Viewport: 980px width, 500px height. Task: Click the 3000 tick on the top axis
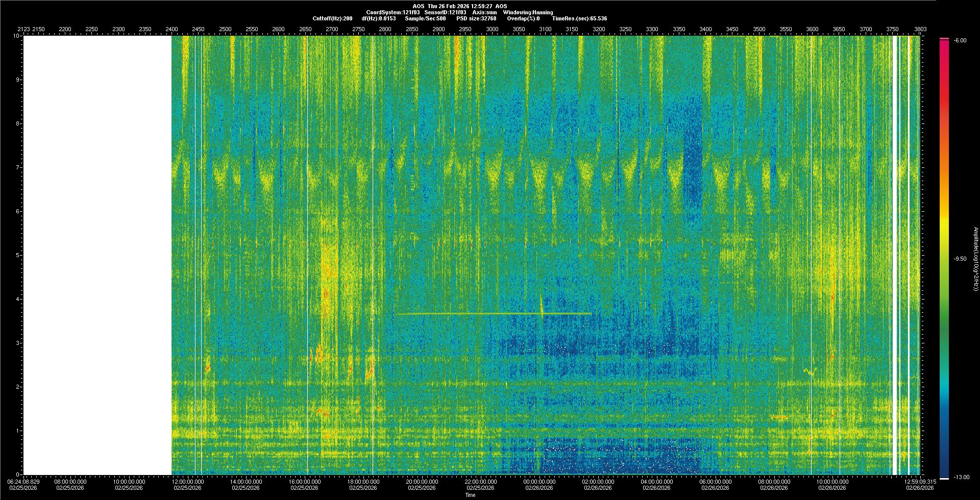coord(492,30)
